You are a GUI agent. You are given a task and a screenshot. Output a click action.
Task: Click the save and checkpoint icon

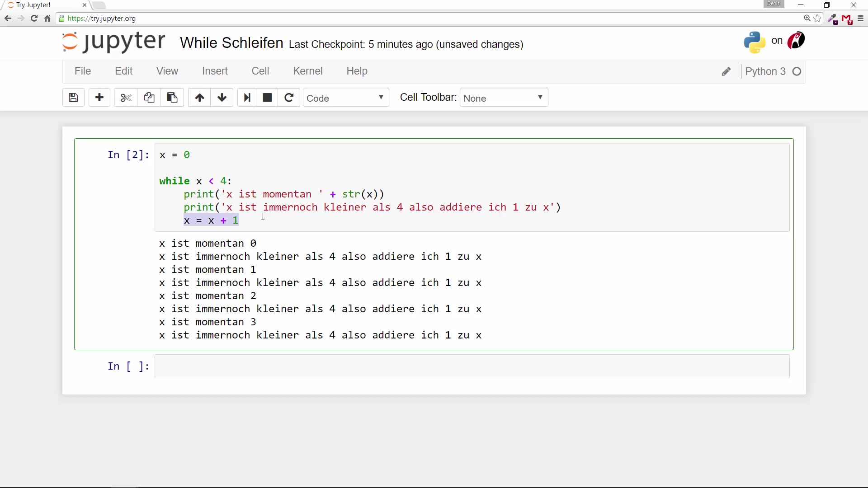tap(73, 98)
